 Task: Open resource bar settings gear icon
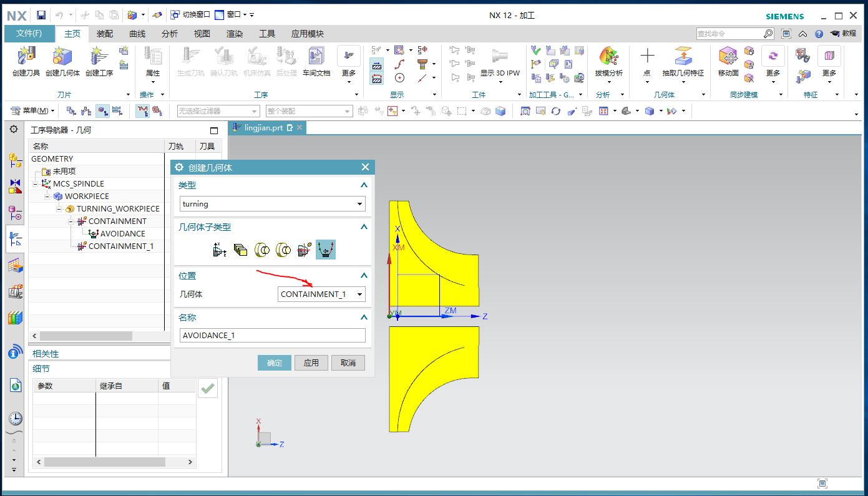point(14,129)
